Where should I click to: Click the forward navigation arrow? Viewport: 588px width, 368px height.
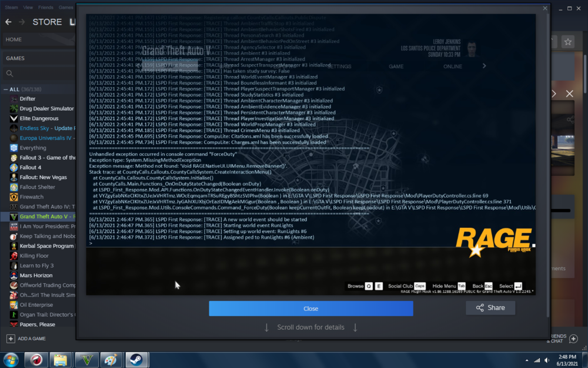point(22,22)
